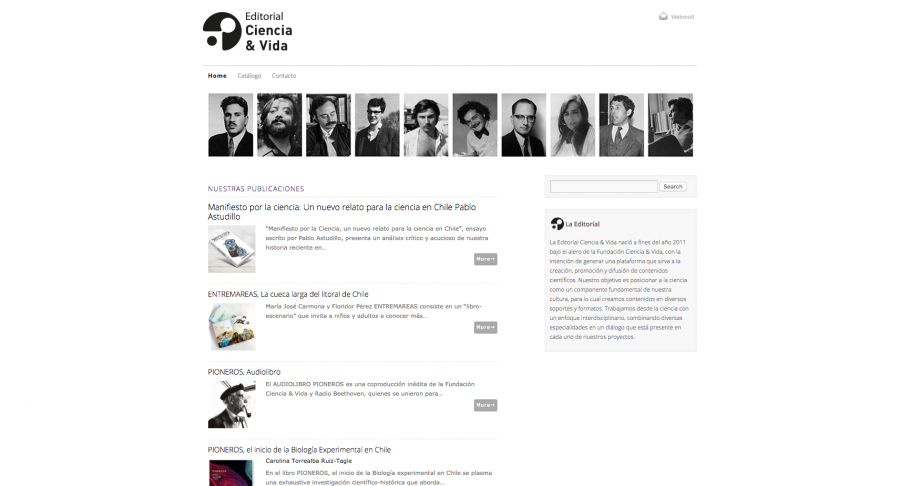The height and width of the screenshot is (486, 900).
Task: Open Manifiesto por la ciencia title link
Action: 342,212
